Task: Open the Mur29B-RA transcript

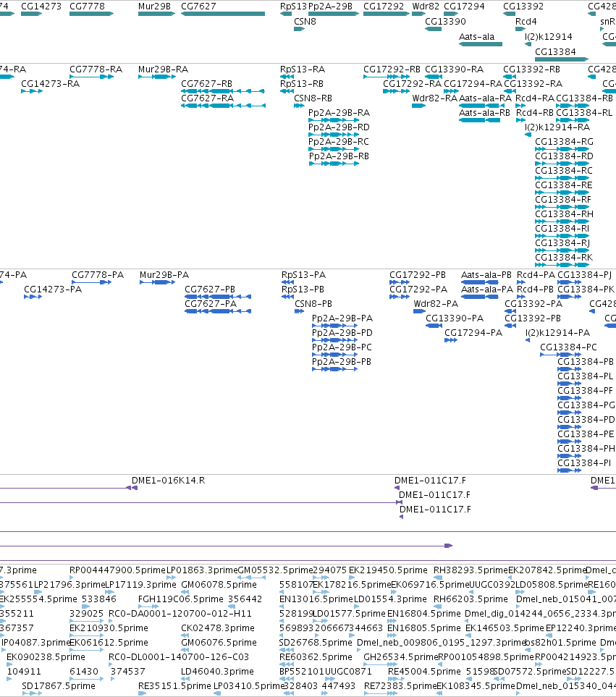Action: point(163,69)
